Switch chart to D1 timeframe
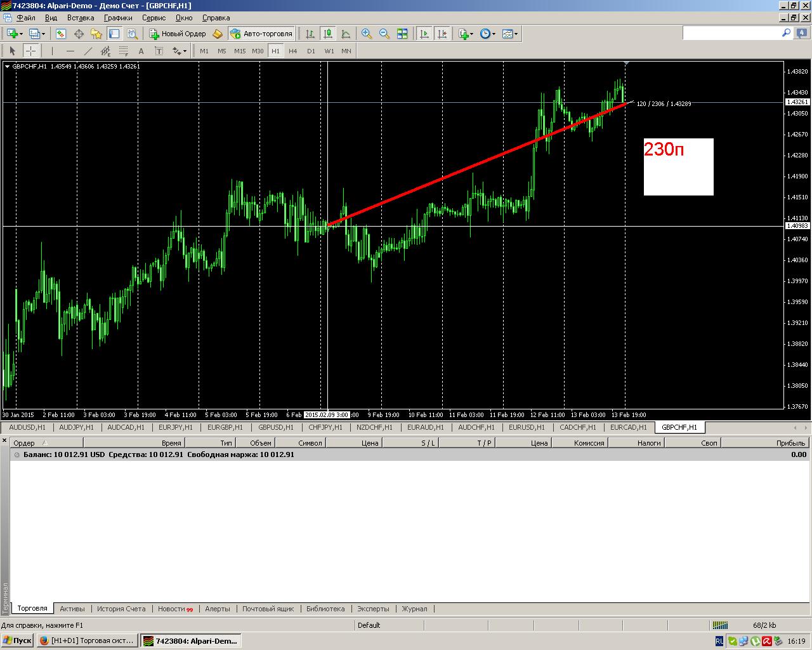The image size is (812, 650). pos(311,51)
